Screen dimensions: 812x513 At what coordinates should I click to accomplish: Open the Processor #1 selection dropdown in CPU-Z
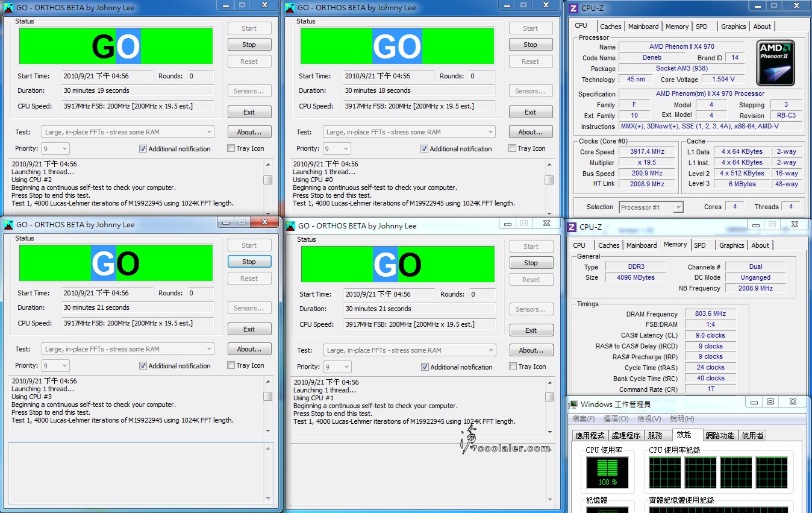coord(651,207)
